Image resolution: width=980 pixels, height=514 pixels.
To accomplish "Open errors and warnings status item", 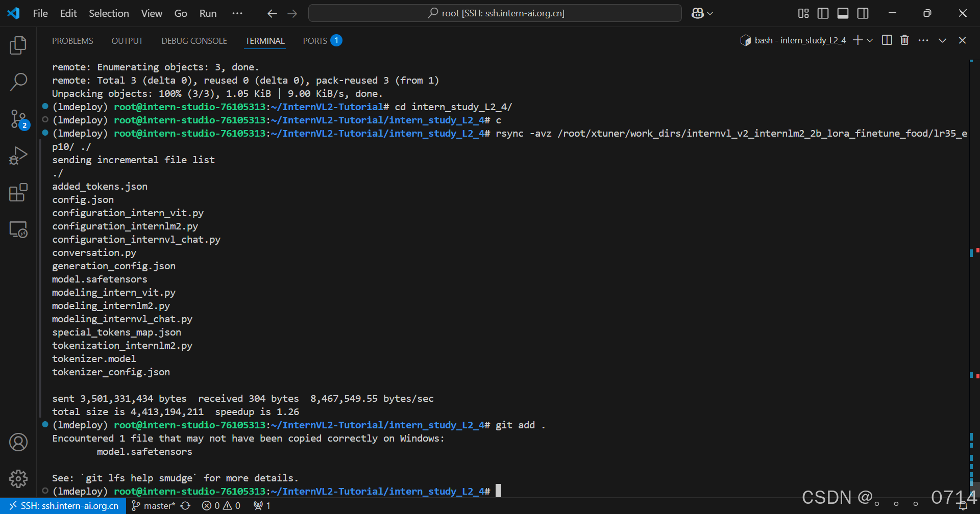I will coord(221,506).
